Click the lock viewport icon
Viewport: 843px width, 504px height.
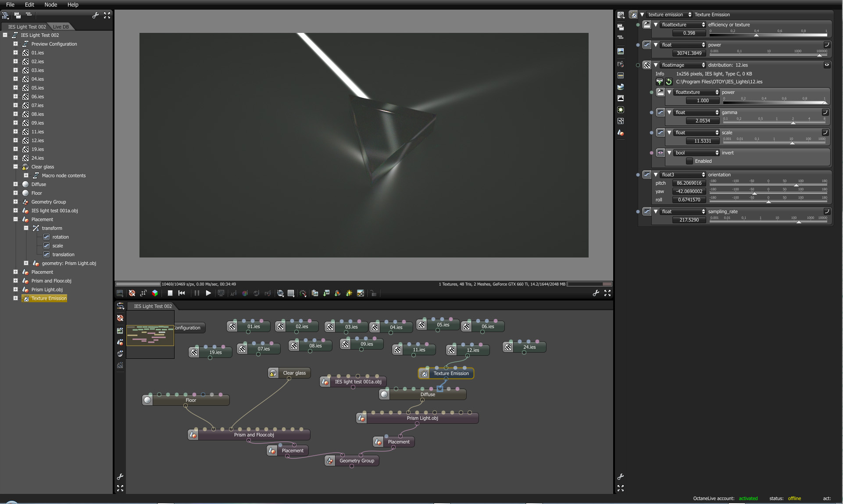coord(373,293)
